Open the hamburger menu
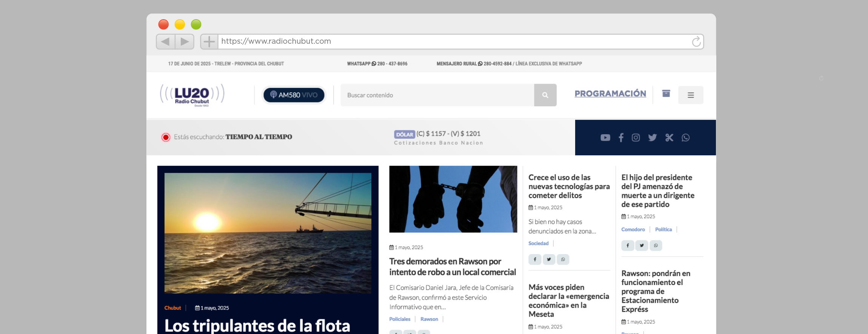 [690, 95]
